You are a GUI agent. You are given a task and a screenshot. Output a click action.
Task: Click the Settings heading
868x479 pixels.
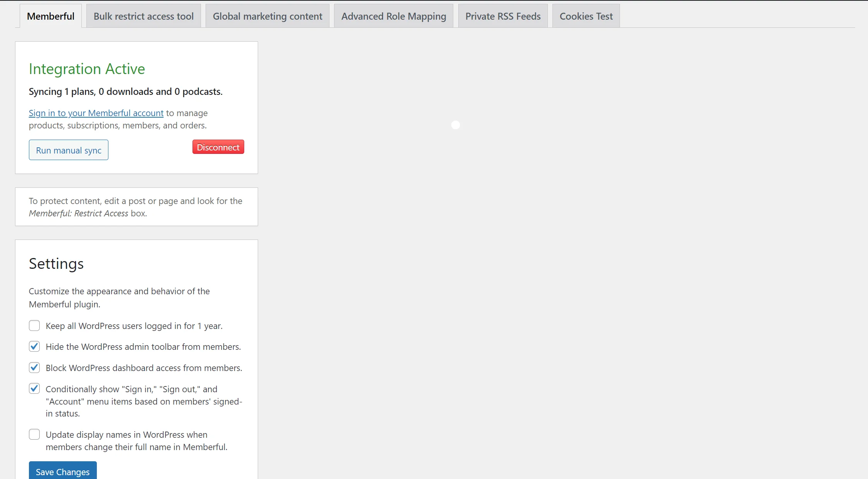[x=56, y=264]
